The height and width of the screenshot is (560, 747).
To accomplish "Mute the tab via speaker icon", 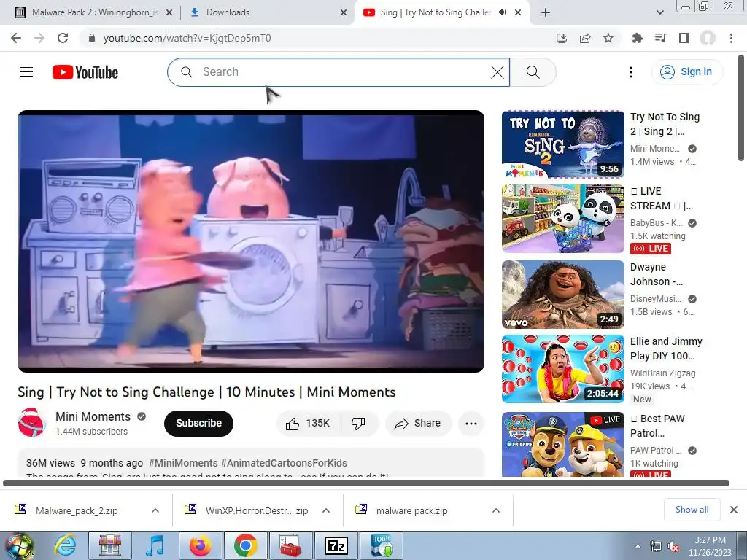I will (502, 12).
